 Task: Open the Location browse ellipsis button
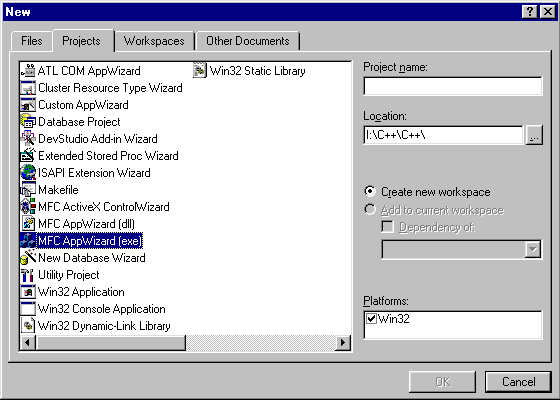(x=534, y=135)
